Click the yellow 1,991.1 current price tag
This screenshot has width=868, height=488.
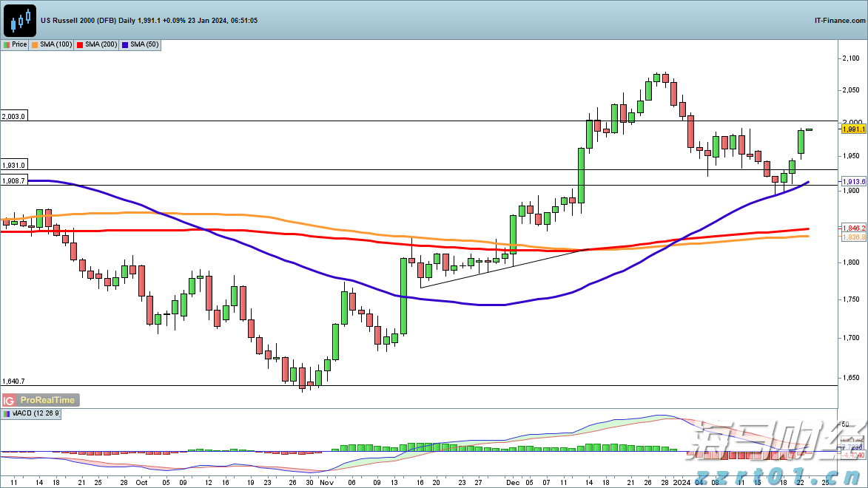tap(853, 129)
